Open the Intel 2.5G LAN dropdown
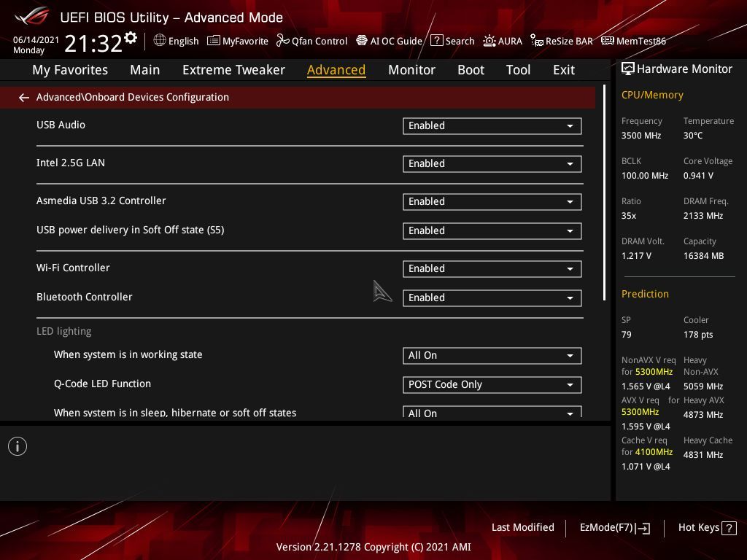 (492, 164)
